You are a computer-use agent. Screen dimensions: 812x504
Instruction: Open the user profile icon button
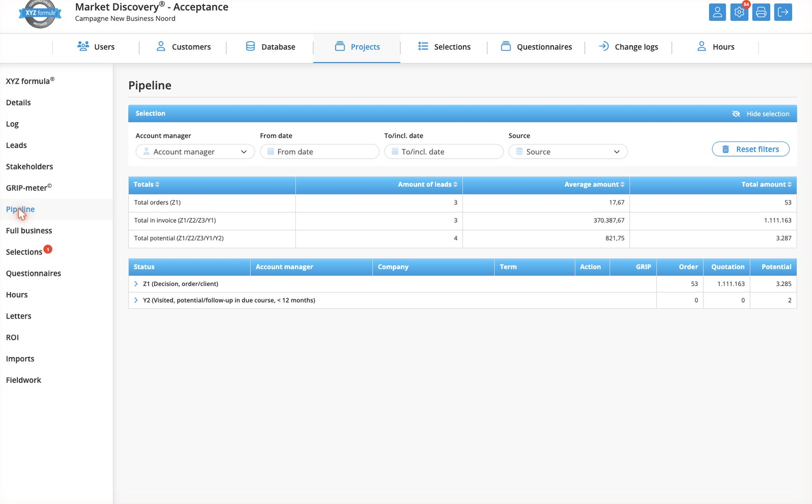[717, 12]
